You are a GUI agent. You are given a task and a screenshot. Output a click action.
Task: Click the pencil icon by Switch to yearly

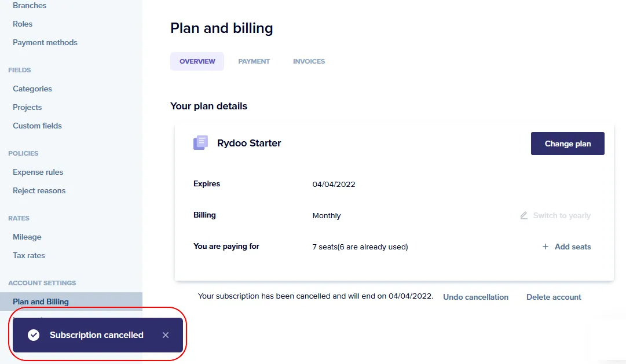coord(524,215)
